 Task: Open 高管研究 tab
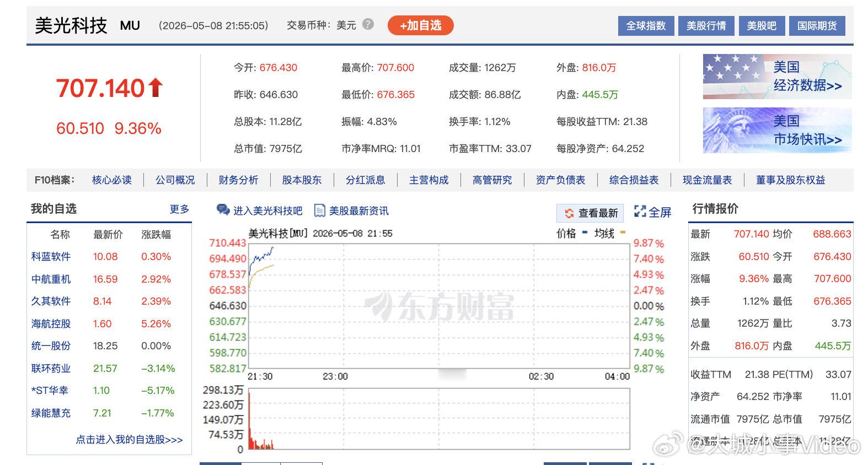pos(492,180)
